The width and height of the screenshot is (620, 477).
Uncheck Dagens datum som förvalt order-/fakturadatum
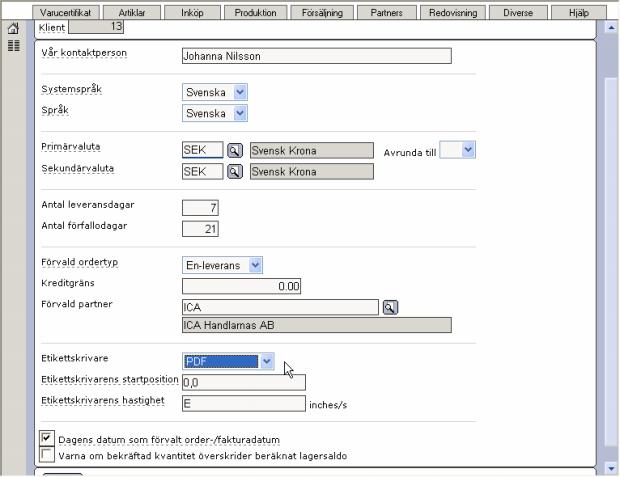pyautogui.click(x=47, y=438)
